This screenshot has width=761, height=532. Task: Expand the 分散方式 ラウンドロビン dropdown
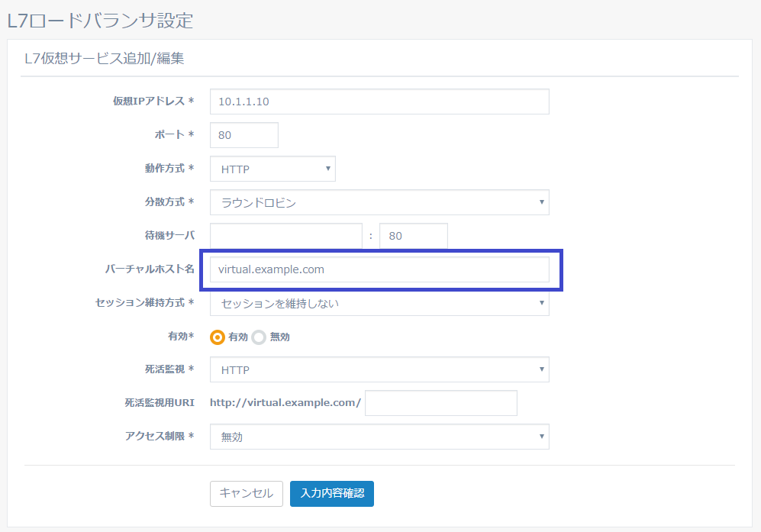pos(379,202)
